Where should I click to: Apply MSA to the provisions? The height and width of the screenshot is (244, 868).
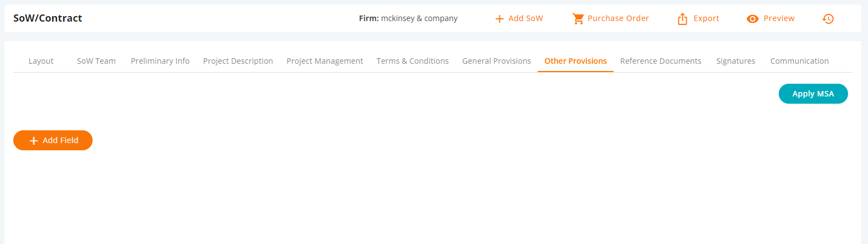click(813, 94)
